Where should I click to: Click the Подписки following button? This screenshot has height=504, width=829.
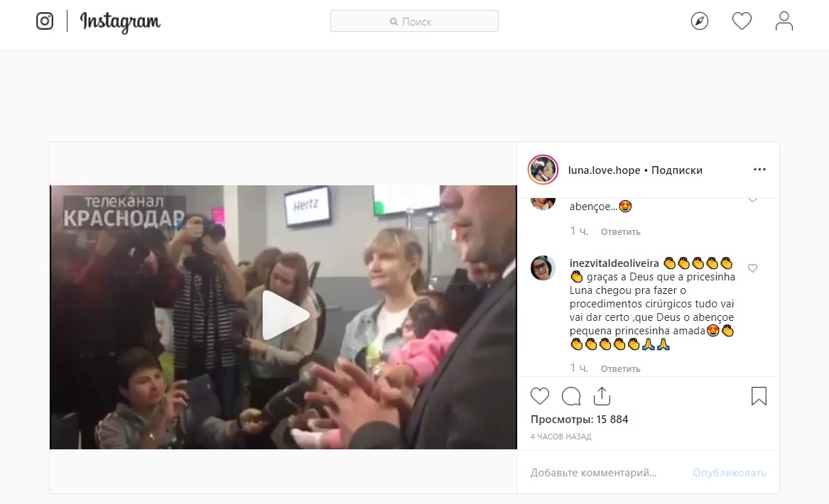[x=677, y=170]
